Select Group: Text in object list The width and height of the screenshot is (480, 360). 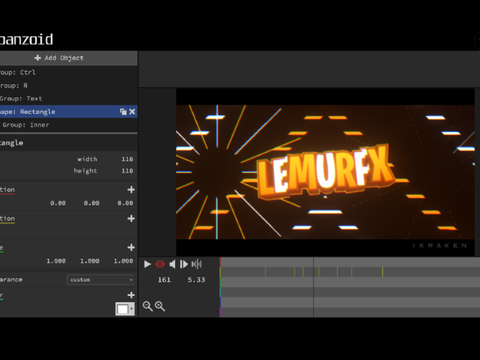tap(69, 98)
